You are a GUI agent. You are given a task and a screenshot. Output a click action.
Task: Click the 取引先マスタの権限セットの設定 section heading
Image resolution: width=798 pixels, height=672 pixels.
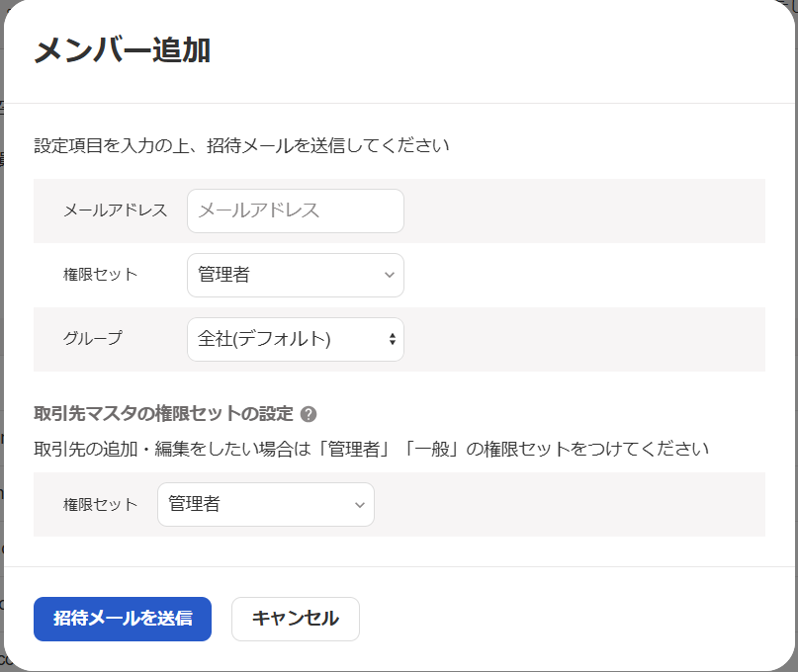(x=163, y=414)
